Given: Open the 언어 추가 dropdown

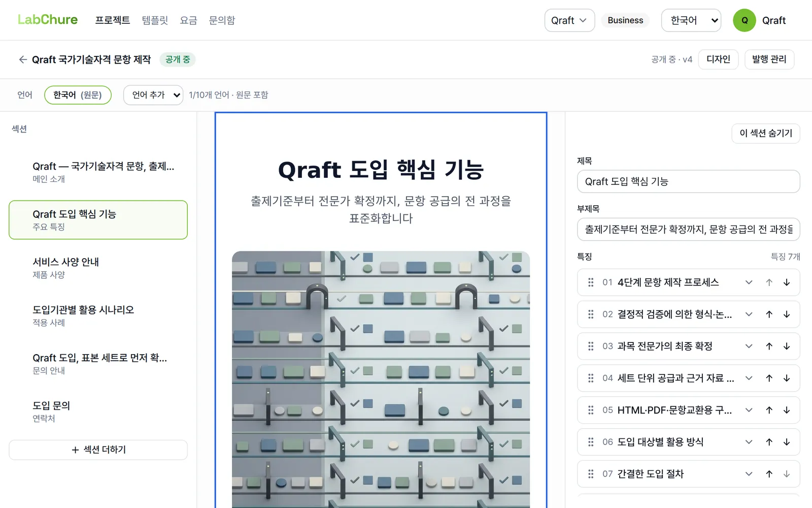Looking at the screenshot, I should [x=153, y=95].
